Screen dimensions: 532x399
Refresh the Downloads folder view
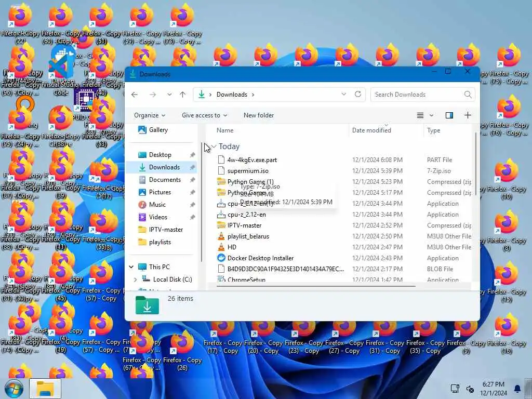tap(357, 94)
